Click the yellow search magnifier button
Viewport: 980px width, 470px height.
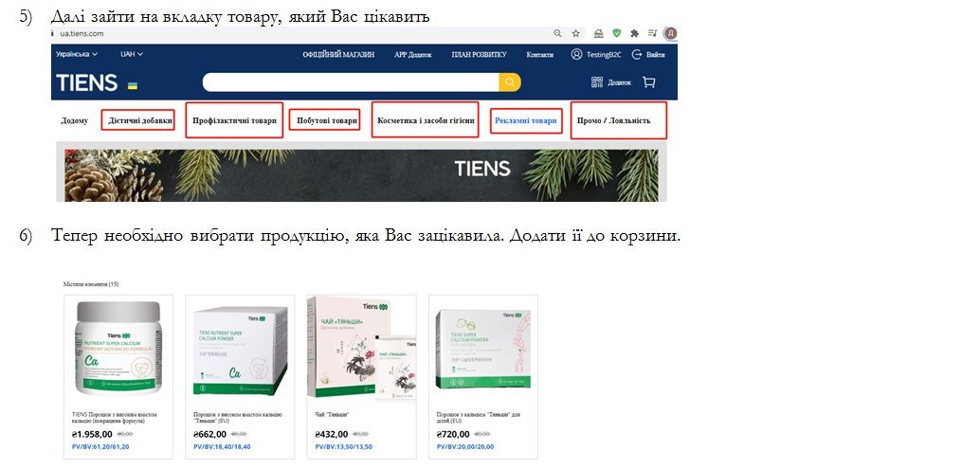(x=510, y=81)
